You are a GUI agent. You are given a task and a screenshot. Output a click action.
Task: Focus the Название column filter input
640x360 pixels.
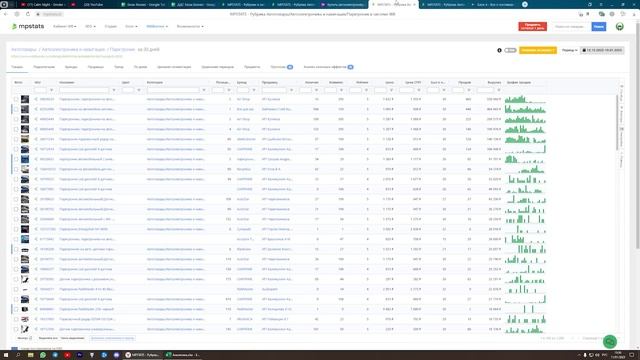84,90
